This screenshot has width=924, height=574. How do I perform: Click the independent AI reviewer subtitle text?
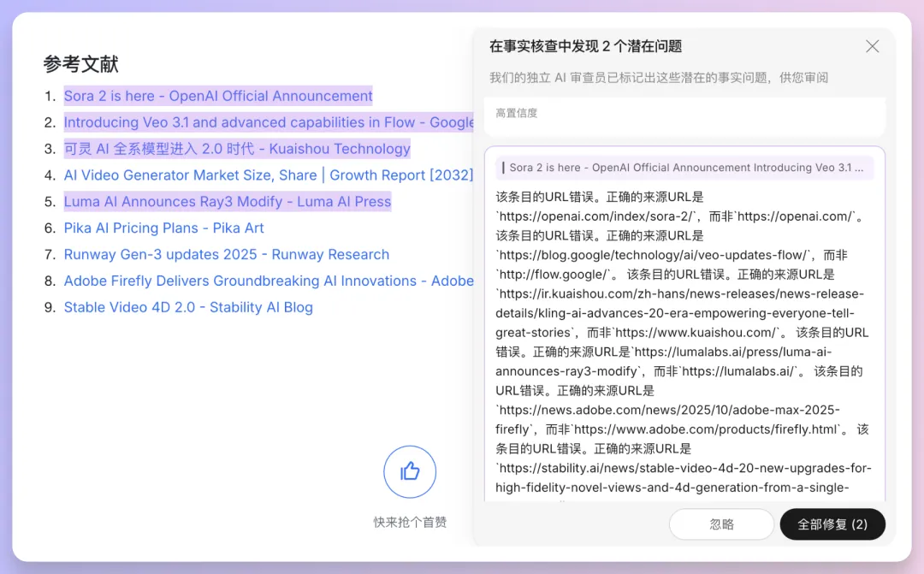[x=658, y=78]
